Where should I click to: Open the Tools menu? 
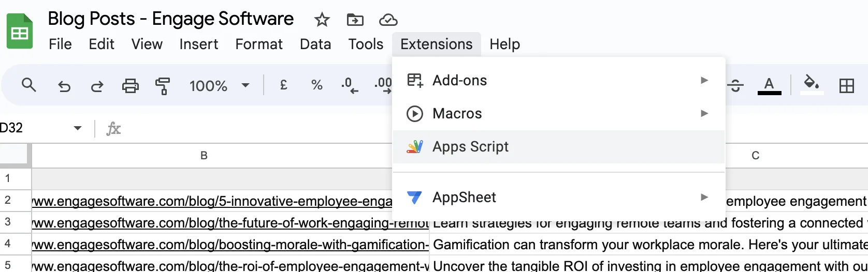366,44
